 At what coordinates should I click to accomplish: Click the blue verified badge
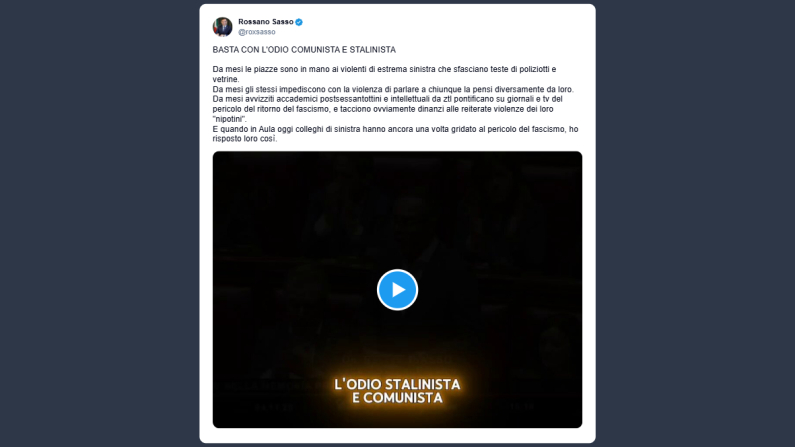tap(299, 22)
